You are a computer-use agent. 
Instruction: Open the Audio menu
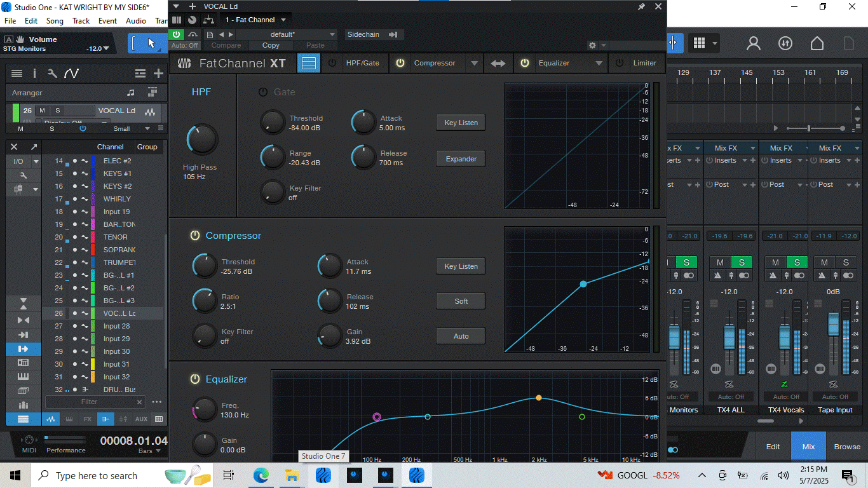tap(135, 21)
